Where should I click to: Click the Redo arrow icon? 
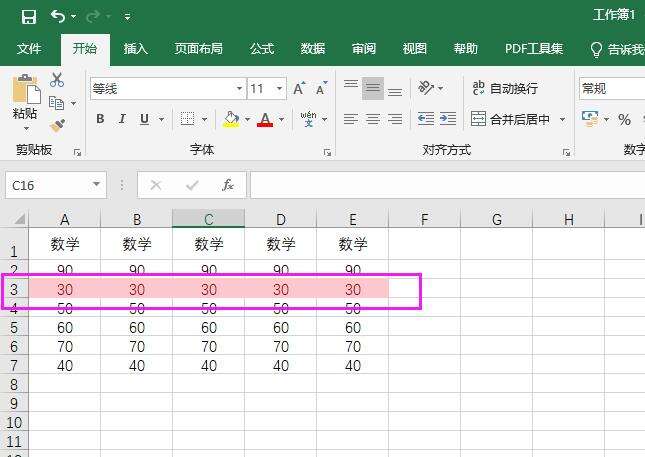(93, 16)
